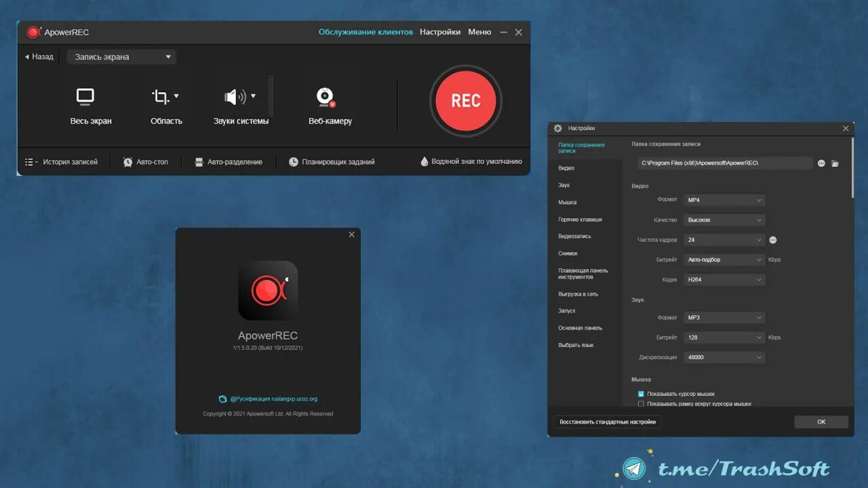Start recording with the red REC button

click(466, 100)
